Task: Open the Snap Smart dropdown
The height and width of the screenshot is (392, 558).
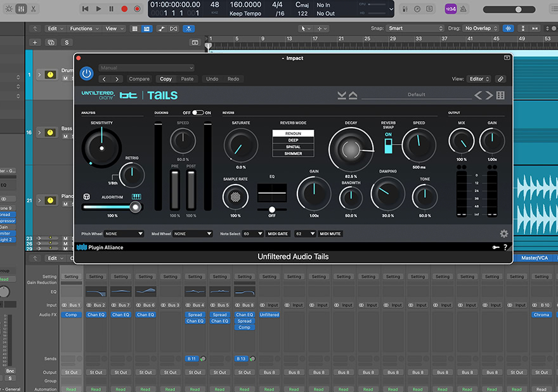Action: click(415, 28)
